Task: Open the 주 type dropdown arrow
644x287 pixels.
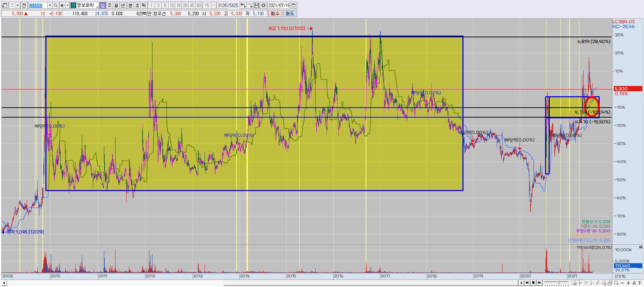Action: [17, 5]
